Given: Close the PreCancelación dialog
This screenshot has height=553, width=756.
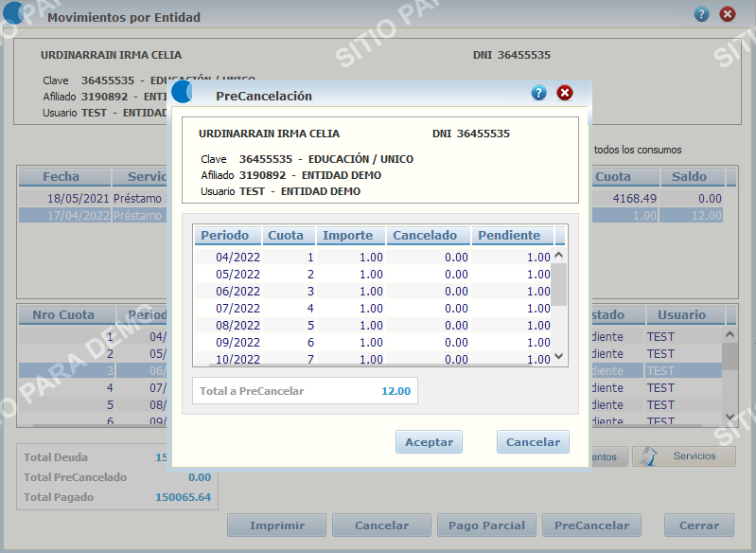Looking at the screenshot, I should tap(565, 93).
